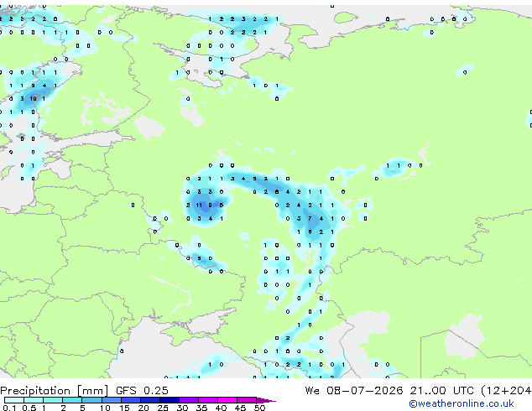Click the '7' precipitation value on map
The image size is (532, 411).
[x=310, y=218]
